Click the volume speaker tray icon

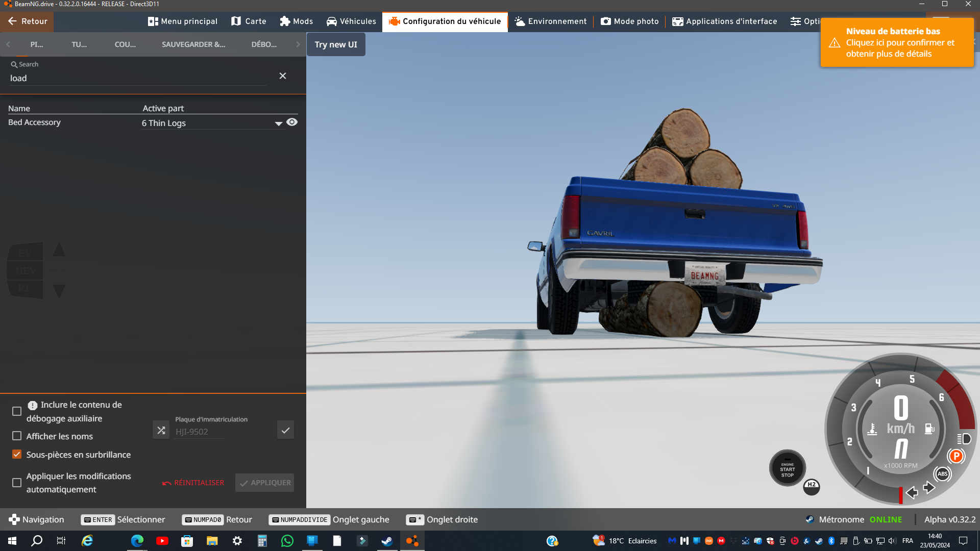point(892,541)
